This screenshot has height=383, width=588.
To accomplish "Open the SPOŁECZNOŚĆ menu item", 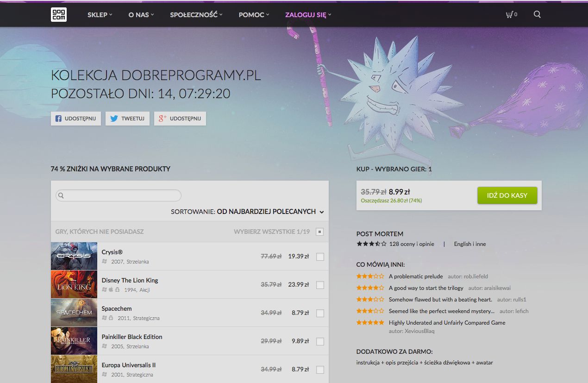I will pos(194,14).
